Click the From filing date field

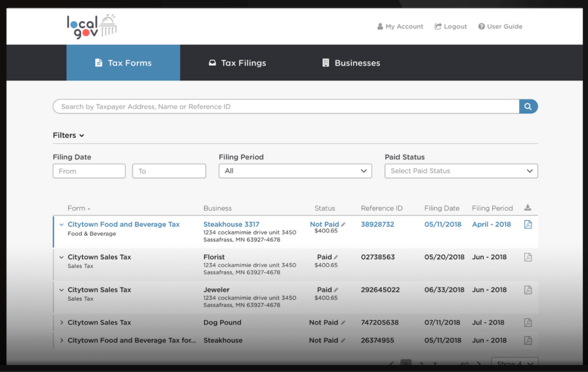point(89,171)
